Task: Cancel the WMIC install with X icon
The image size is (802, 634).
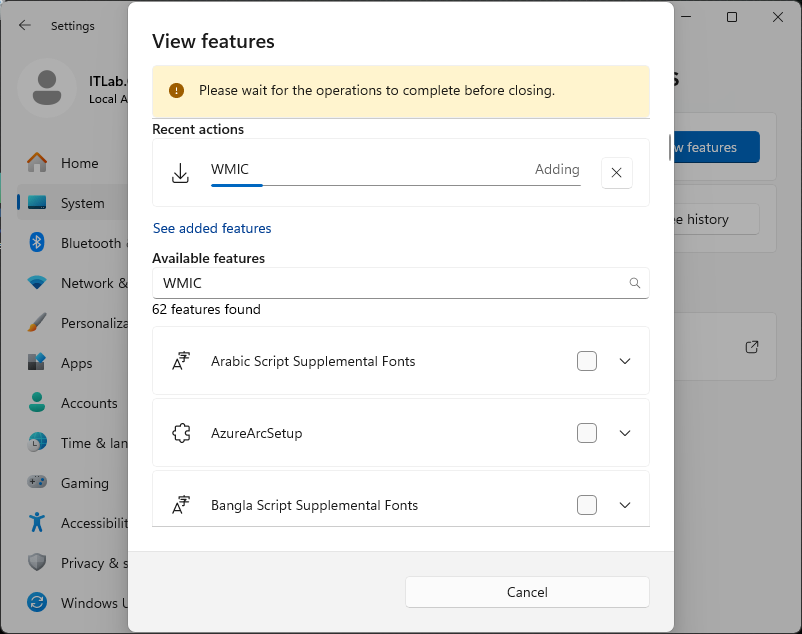Action: tap(616, 173)
